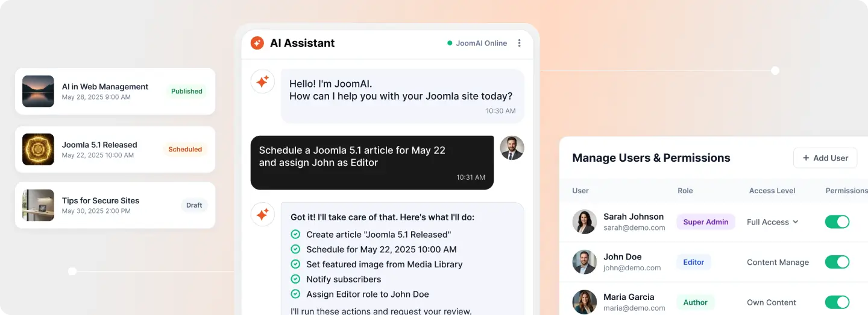This screenshot has width=868, height=315.
Task: Click the user avatar next to the schedule message
Action: pyautogui.click(x=512, y=148)
